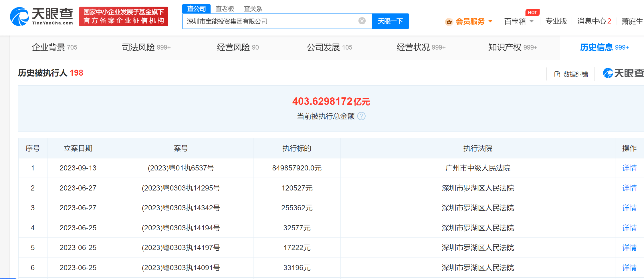Click the data correction document icon
Screen dimensions: 644x279
click(x=557, y=74)
